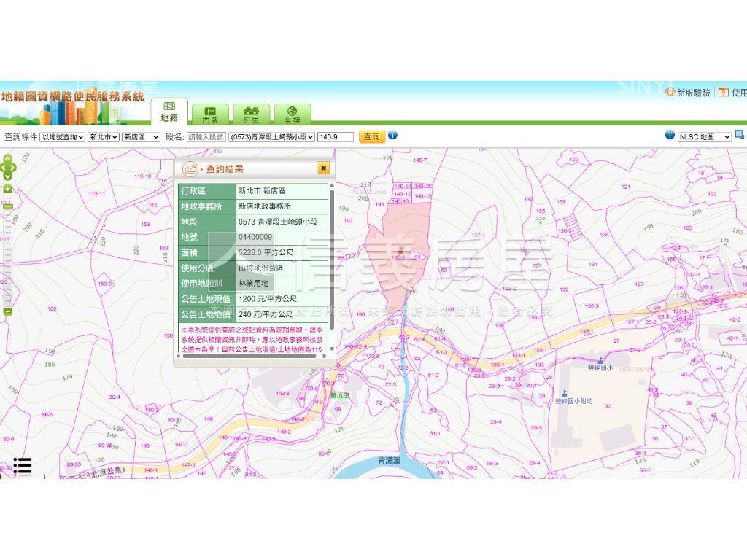Click the 坐標 tab globe icon

pos(292,111)
